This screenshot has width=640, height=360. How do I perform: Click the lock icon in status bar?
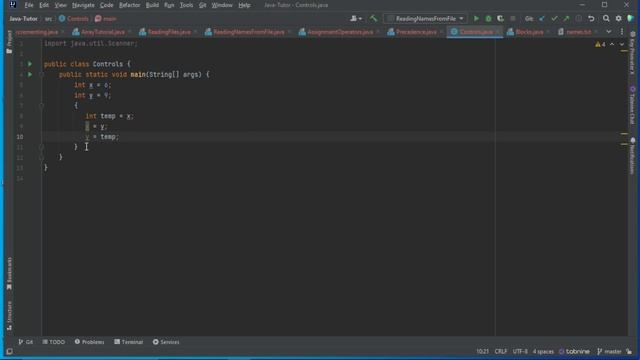tap(629, 351)
